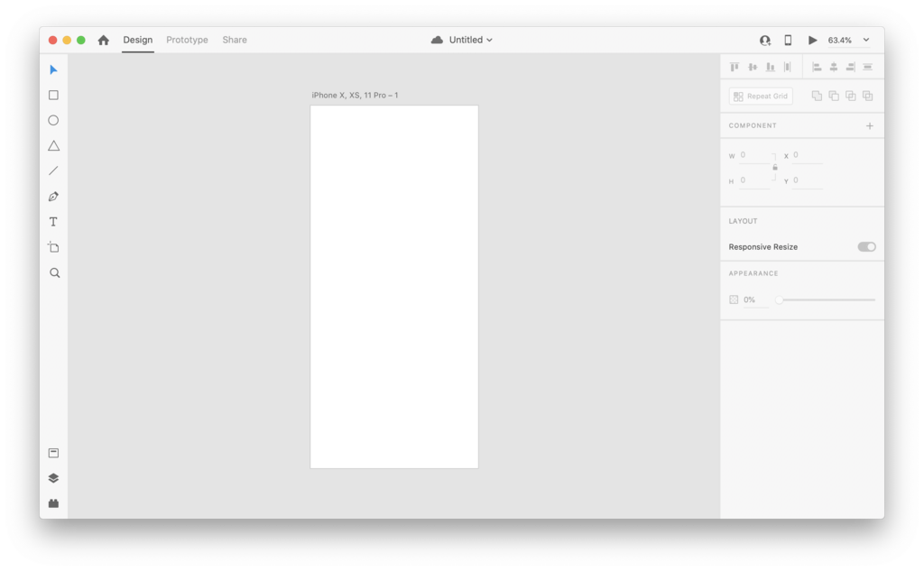Click the Repeat Grid button

761,96
